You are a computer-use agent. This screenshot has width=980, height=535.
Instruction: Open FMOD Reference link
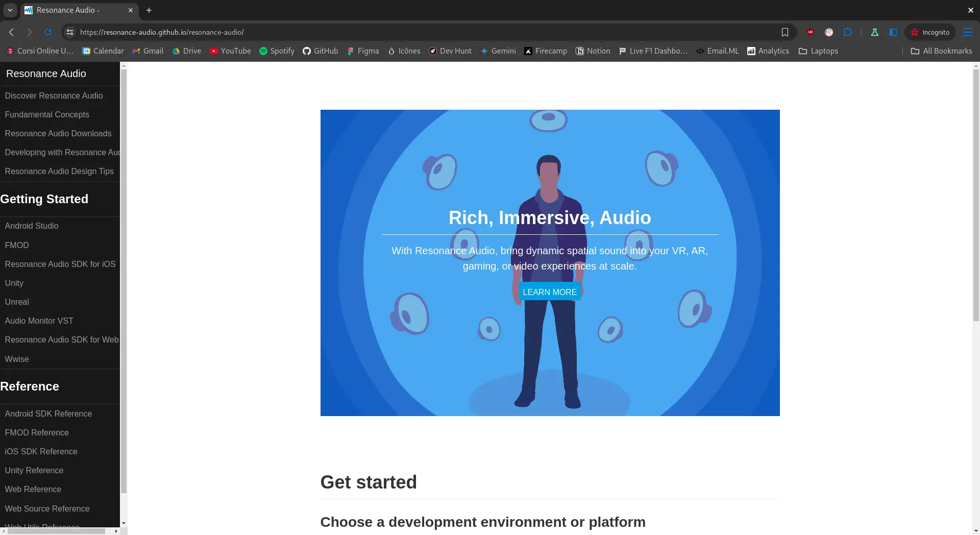point(37,433)
